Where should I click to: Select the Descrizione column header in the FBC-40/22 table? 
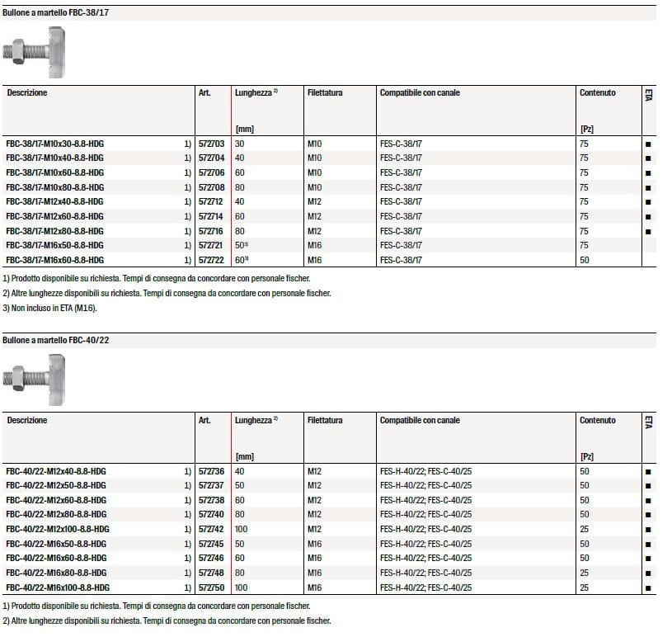click(27, 420)
